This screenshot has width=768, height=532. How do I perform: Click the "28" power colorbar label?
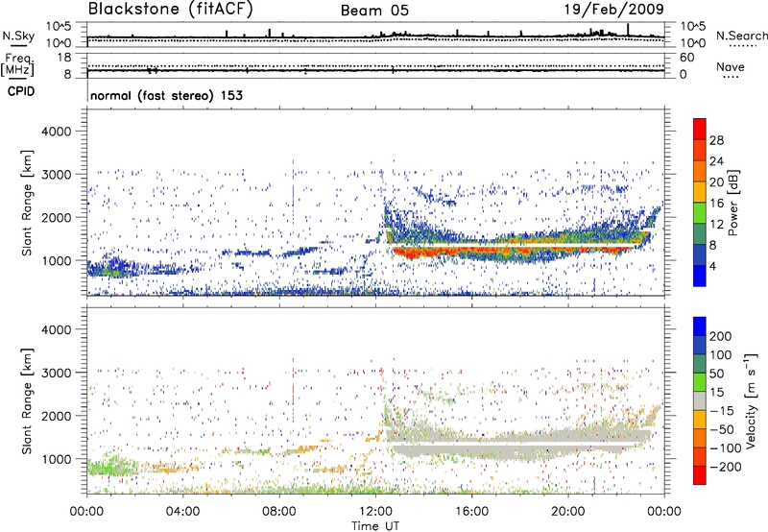coord(716,140)
